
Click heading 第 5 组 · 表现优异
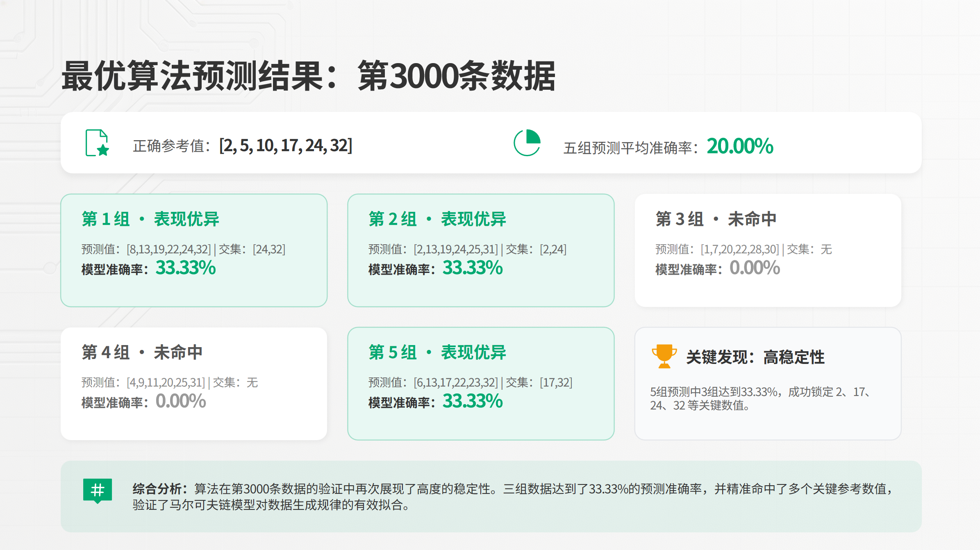pos(437,352)
